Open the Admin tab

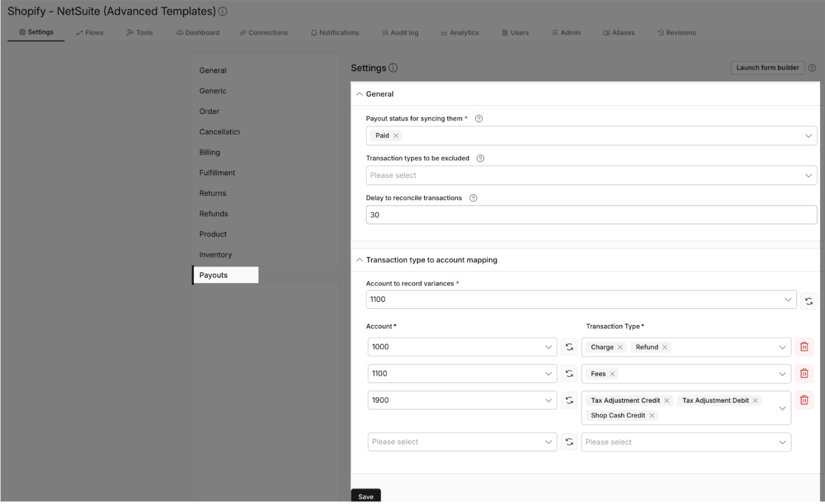click(x=566, y=32)
